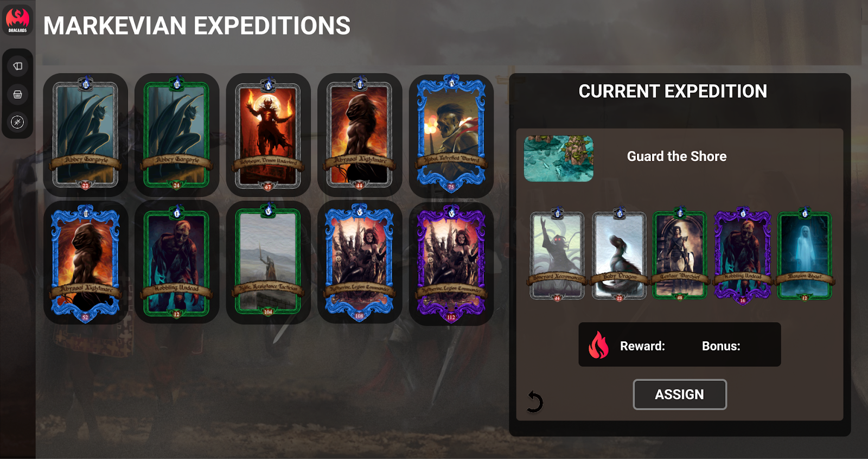Click the red flame reward icon
Screen dimensions: 868x459
tap(599, 345)
